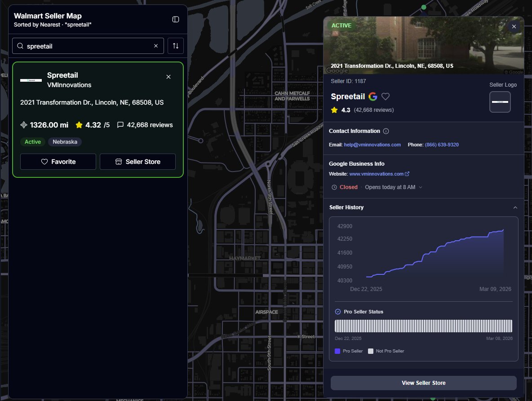Click the Active status tag

point(32,142)
